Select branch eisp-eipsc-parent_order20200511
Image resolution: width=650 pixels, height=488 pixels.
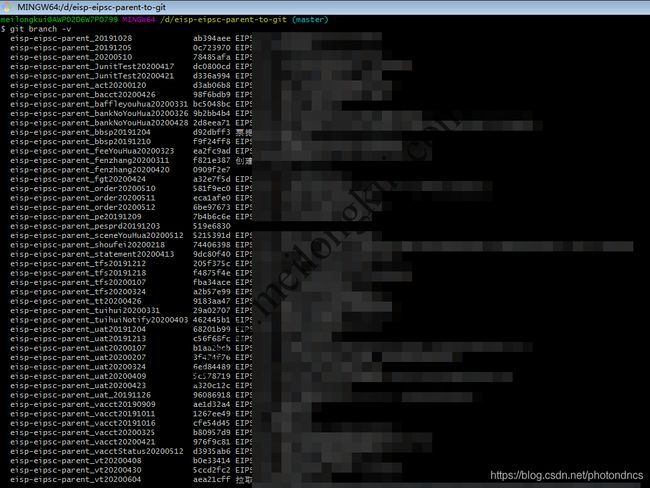pyautogui.click(x=82, y=198)
